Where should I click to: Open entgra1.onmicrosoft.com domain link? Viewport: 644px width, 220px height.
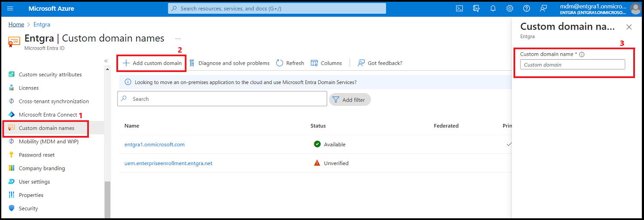tap(155, 145)
